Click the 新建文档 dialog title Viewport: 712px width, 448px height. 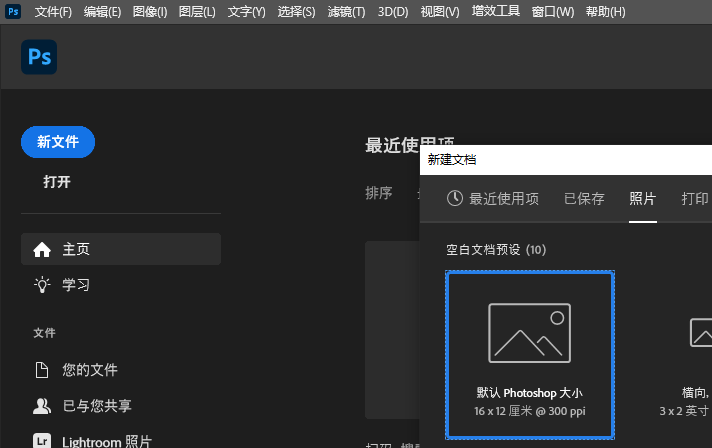pyautogui.click(x=452, y=160)
